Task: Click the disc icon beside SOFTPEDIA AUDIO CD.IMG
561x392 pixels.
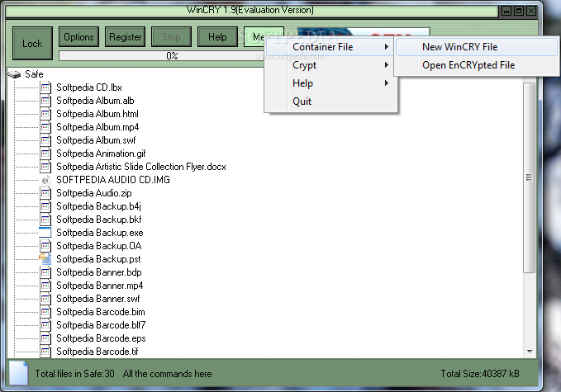Action: click(45, 180)
